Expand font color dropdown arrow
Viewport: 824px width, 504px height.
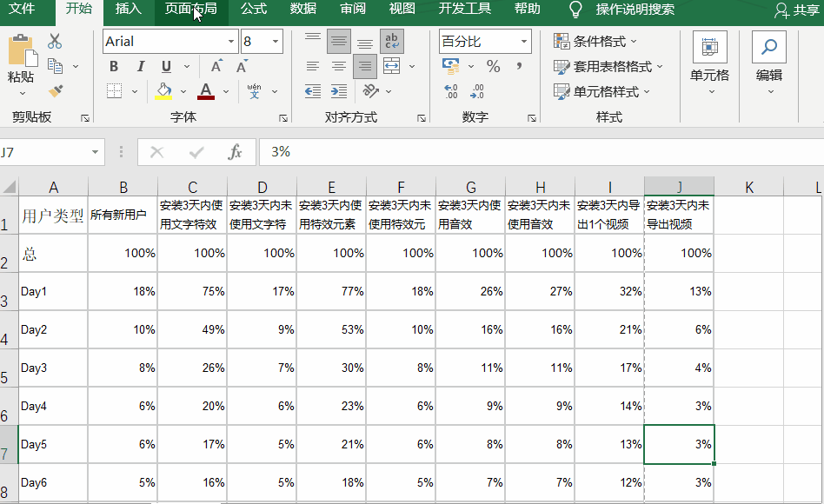pos(226,91)
